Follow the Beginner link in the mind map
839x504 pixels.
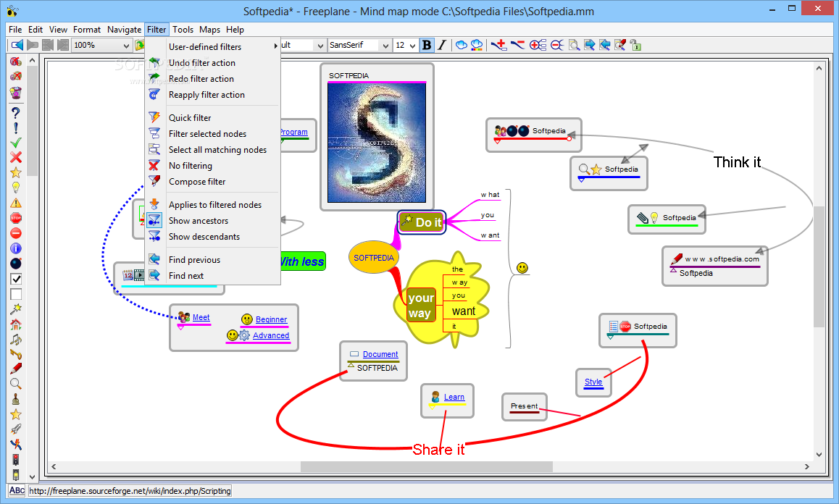click(x=271, y=319)
